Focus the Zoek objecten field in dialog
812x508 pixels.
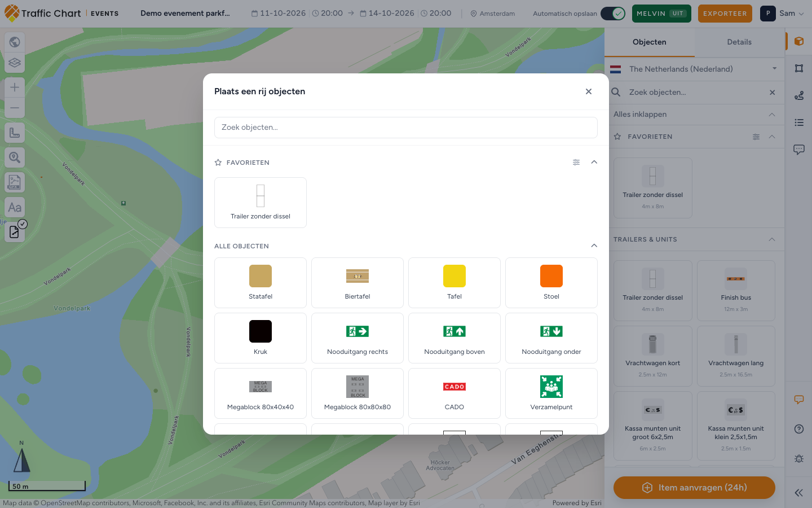click(406, 128)
